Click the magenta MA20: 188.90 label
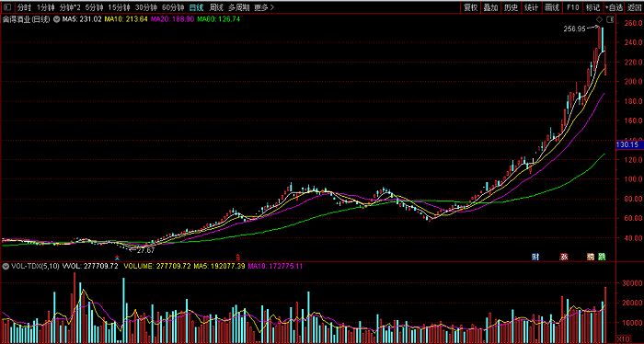 173,19
